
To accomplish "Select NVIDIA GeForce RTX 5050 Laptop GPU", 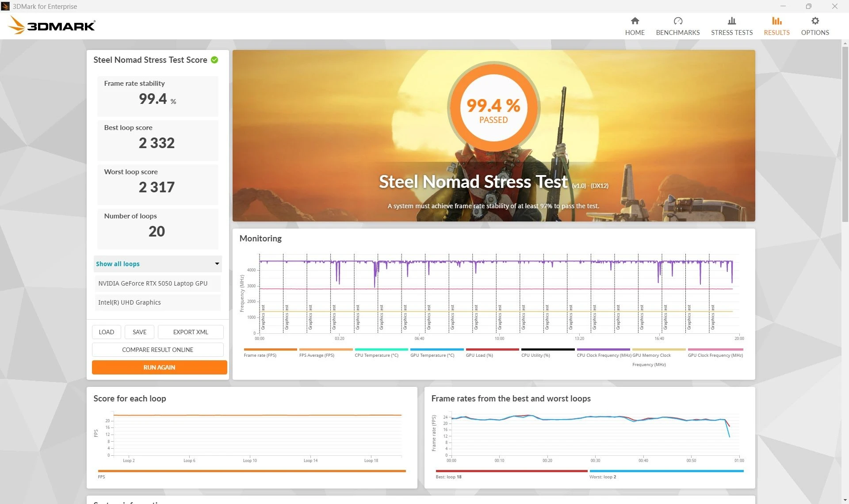I will click(x=157, y=283).
